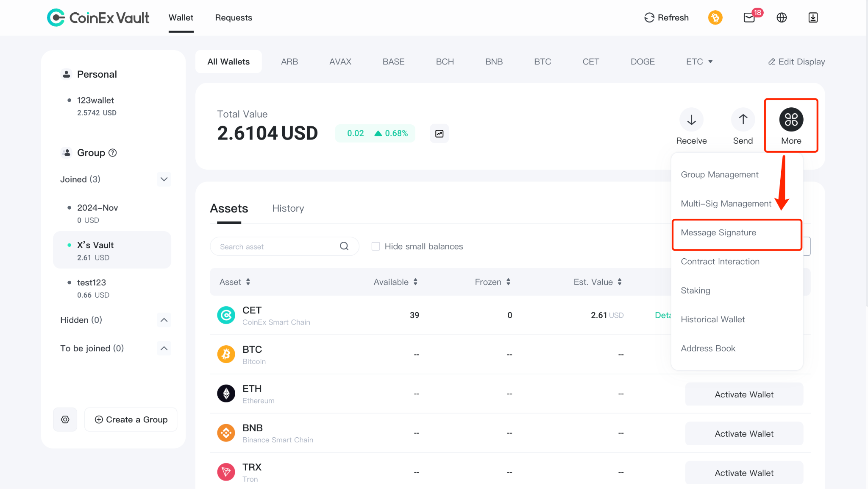Expand the Hidden (0) section

[164, 320]
